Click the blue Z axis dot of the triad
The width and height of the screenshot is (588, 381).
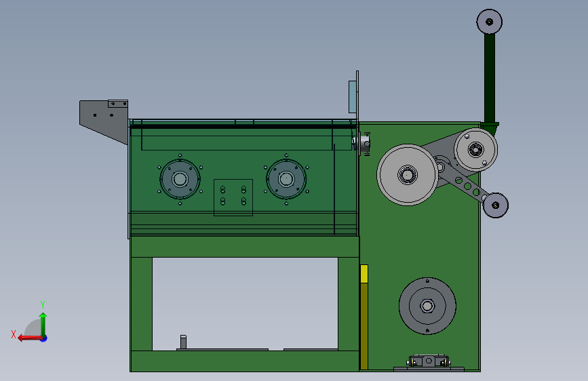44,339
